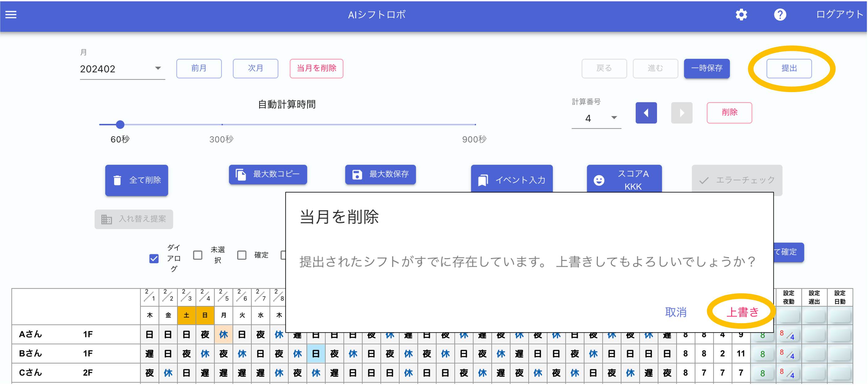Click 全て削除 button with trash icon
Image resolution: width=868 pixels, height=385 pixels.
pyautogui.click(x=137, y=180)
